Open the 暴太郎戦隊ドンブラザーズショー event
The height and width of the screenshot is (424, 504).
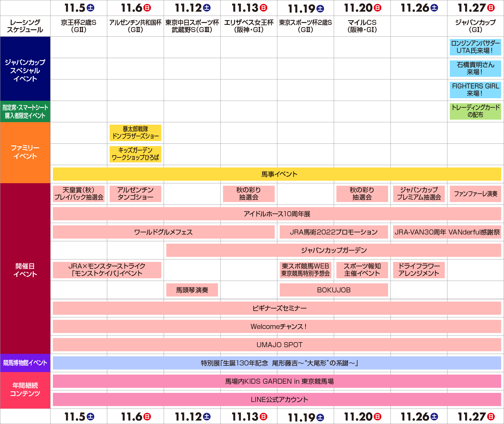click(x=135, y=133)
